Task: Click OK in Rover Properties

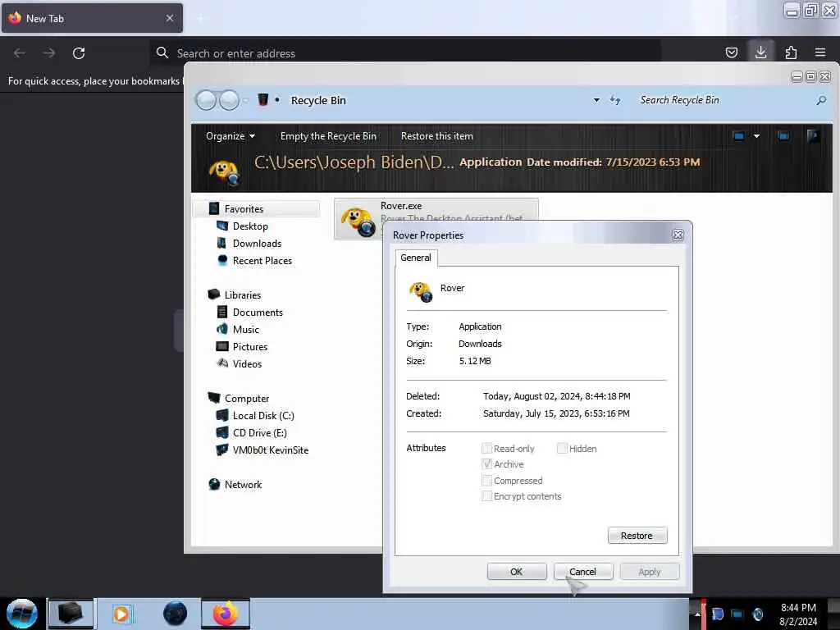Action: [x=517, y=572]
